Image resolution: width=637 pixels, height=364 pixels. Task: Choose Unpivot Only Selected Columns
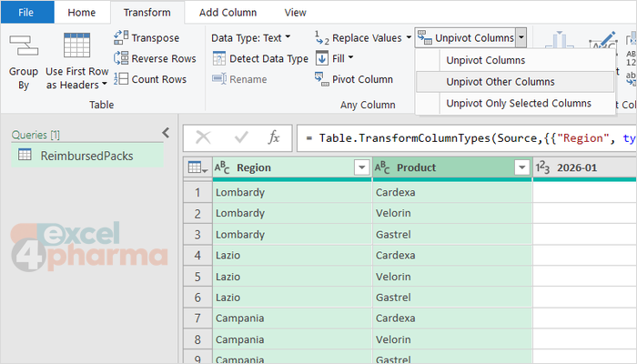click(515, 103)
